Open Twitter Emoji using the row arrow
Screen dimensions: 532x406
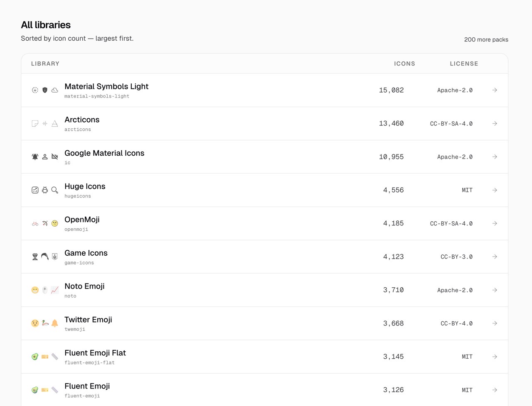click(x=495, y=323)
